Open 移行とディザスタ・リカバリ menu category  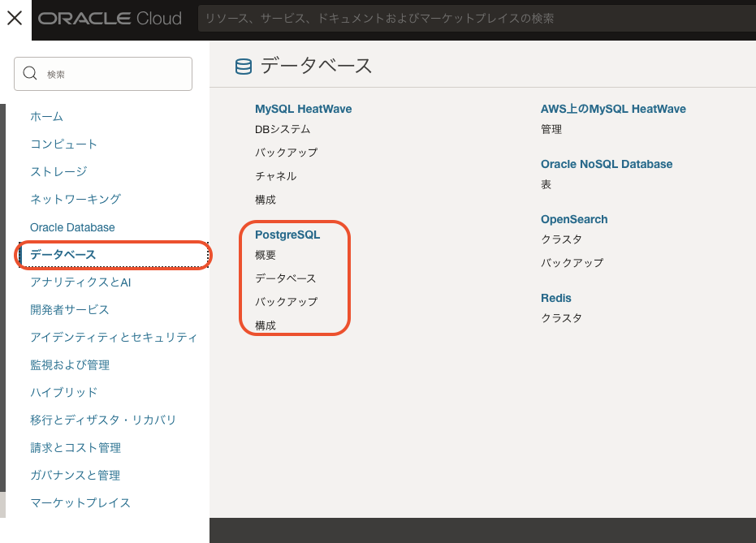103,420
